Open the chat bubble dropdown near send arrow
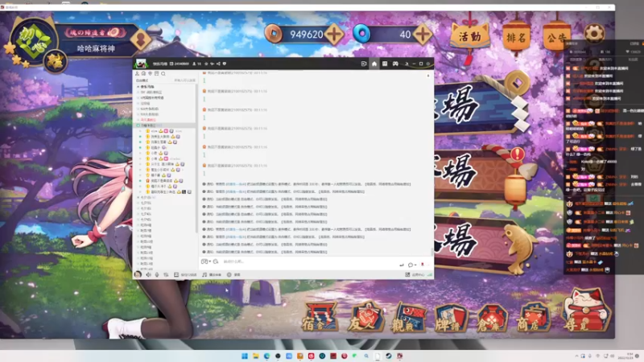This screenshot has width=644, height=362. click(x=411, y=265)
